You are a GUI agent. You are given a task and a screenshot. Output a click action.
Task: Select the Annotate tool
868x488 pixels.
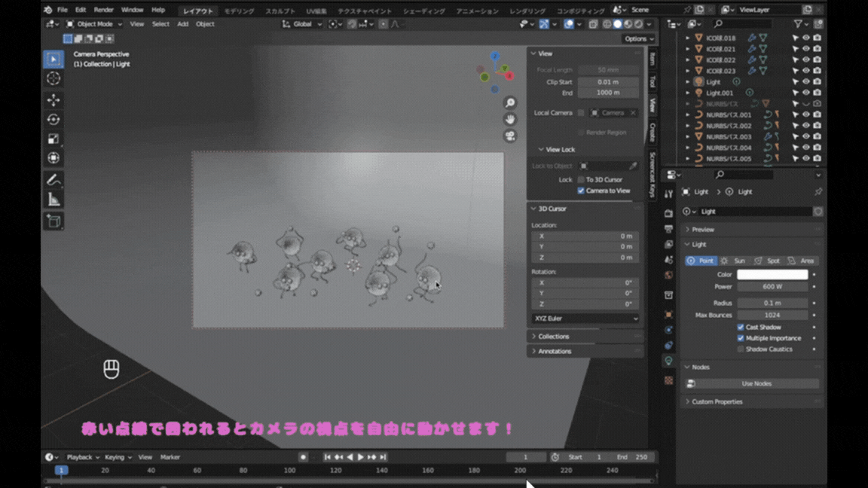(53, 180)
